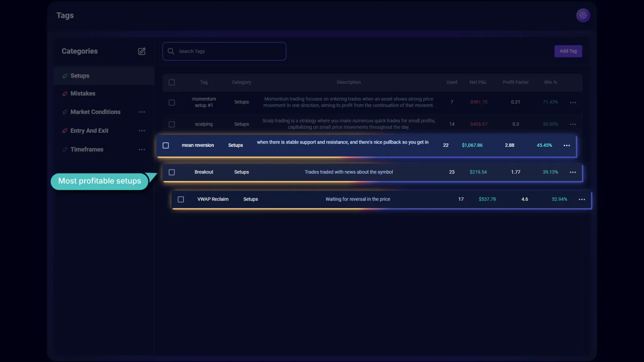Check the mean reversion row checkbox
The height and width of the screenshot is (362, 644).
pyautogui.click(x=165, y=145)
